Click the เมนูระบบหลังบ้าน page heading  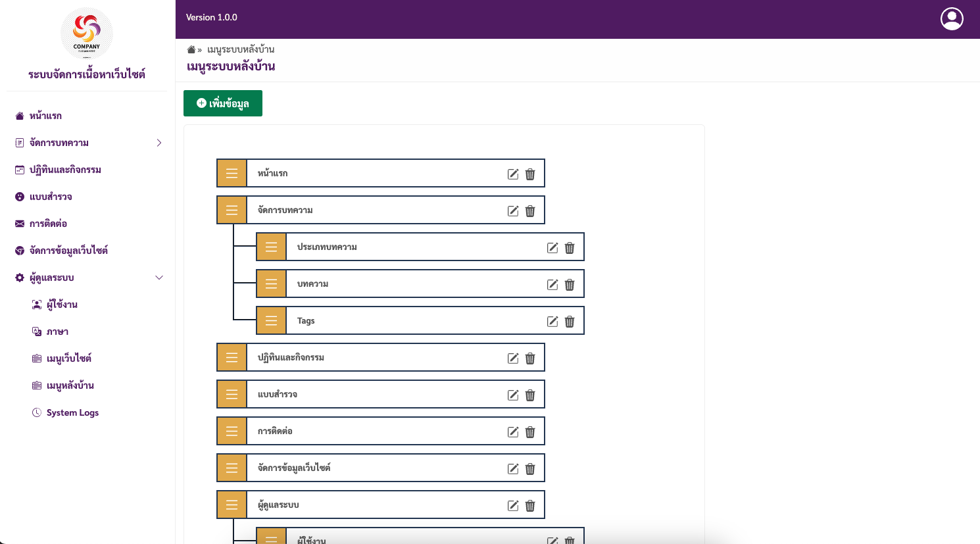(231, 66)
